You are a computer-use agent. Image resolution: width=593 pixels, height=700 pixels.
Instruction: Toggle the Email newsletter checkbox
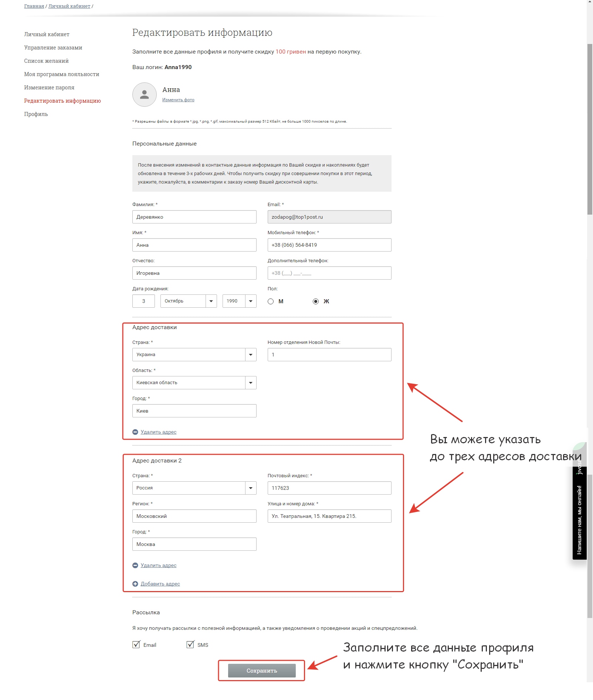point(136,645)
